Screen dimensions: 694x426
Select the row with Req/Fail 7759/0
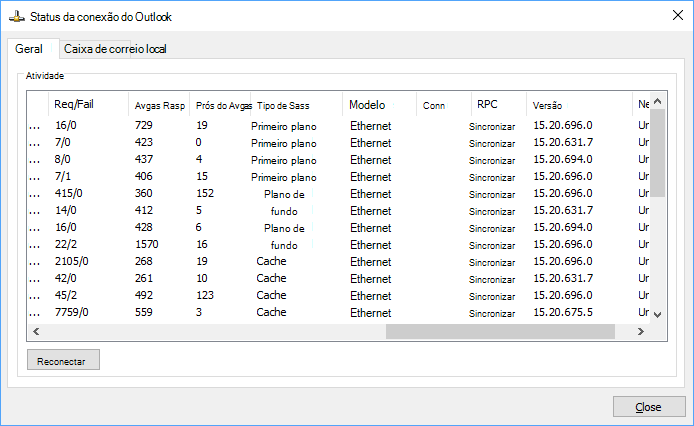pos(338,312)
